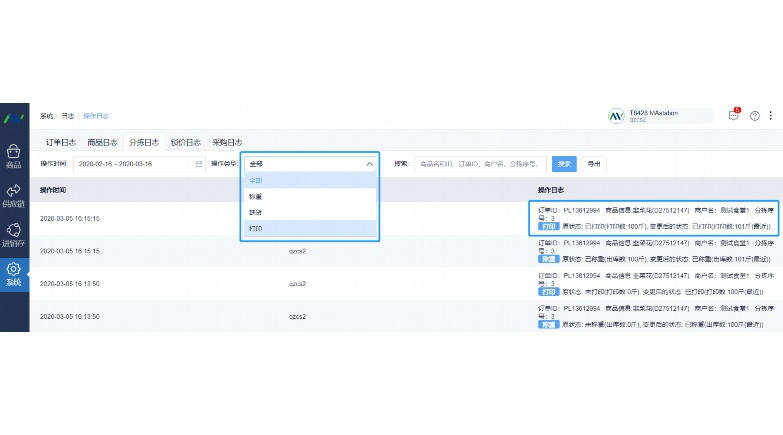
Task: Open the 供应链 sidebar section
Action: click(x=13, y=195)
